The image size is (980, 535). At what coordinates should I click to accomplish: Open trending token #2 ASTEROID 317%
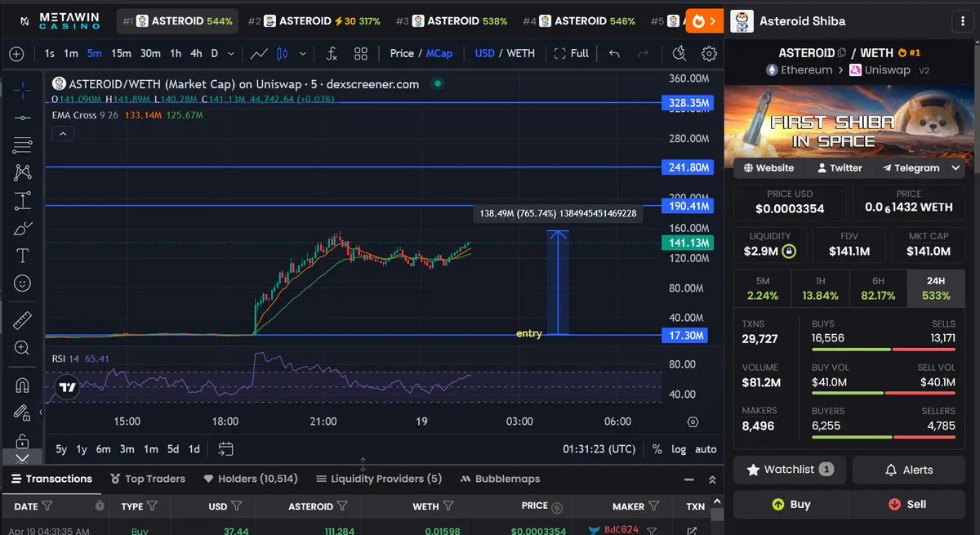[314, 21]
